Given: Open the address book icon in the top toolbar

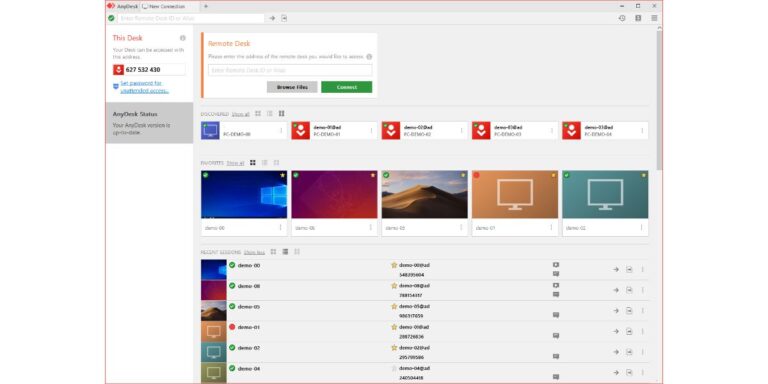Looking at the screenshot, I should click(x=638, y=18).
